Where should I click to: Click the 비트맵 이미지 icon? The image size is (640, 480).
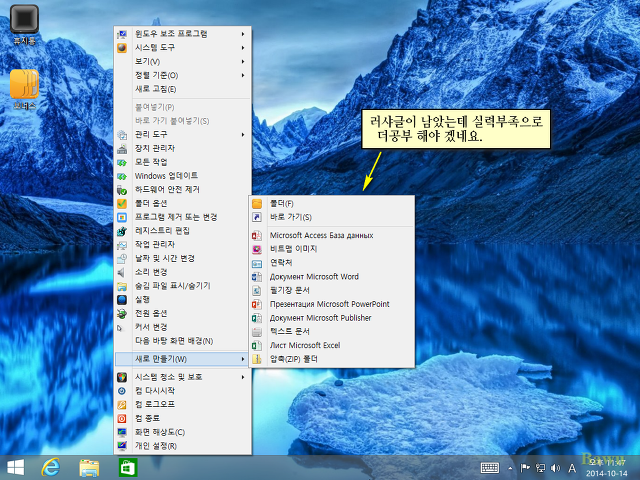pos(257,249)
